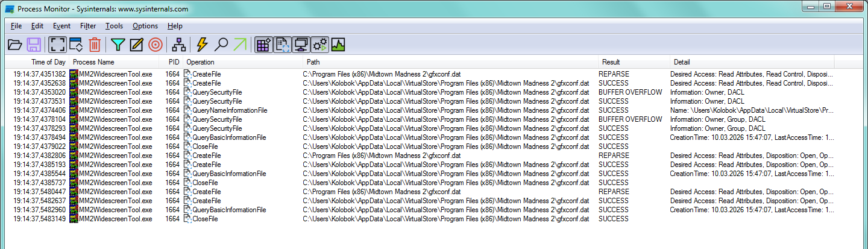
Task: Open the File menu
Action: (16, 26)
